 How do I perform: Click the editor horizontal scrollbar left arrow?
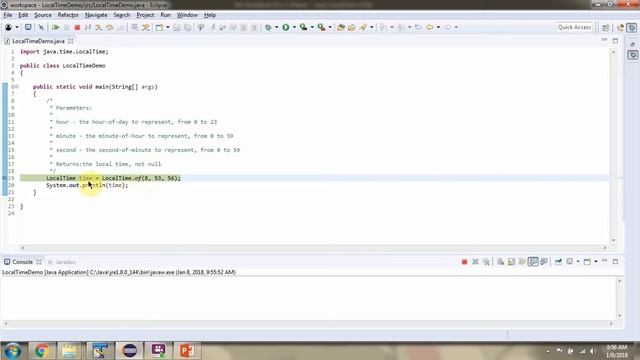22,248
